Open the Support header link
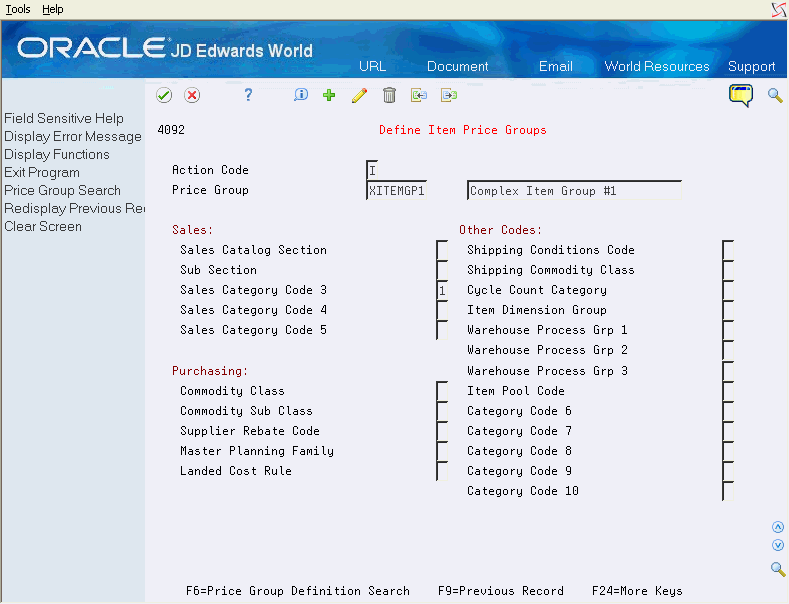The image size is (789, 604). [x=751, y=66]
